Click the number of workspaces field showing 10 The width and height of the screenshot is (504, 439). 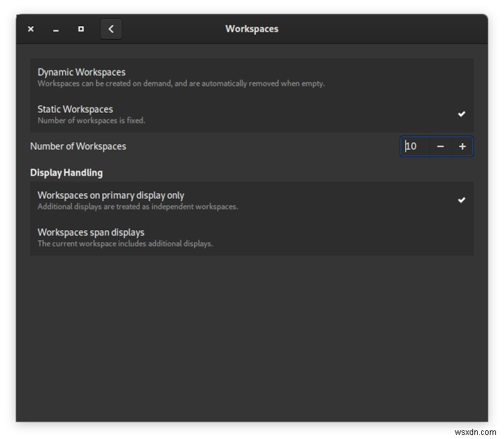click(x=415, y=146)
